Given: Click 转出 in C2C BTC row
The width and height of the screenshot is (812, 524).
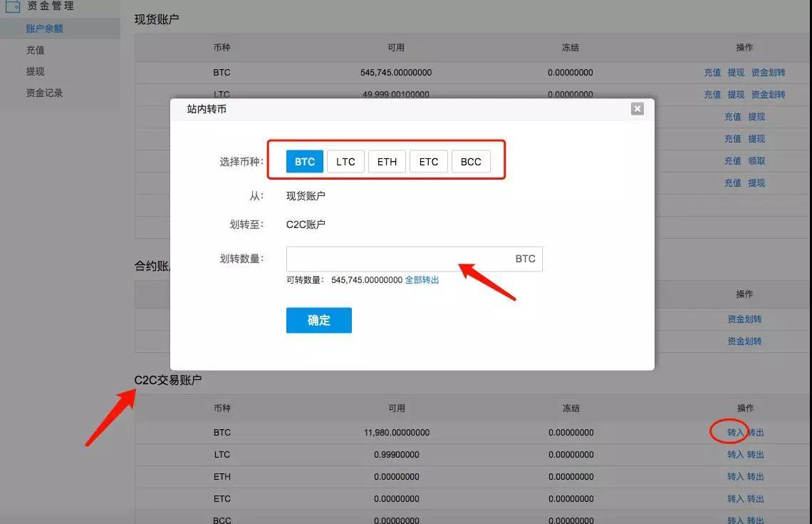Looking at the screenshot, I should click(x=756, y=432).
